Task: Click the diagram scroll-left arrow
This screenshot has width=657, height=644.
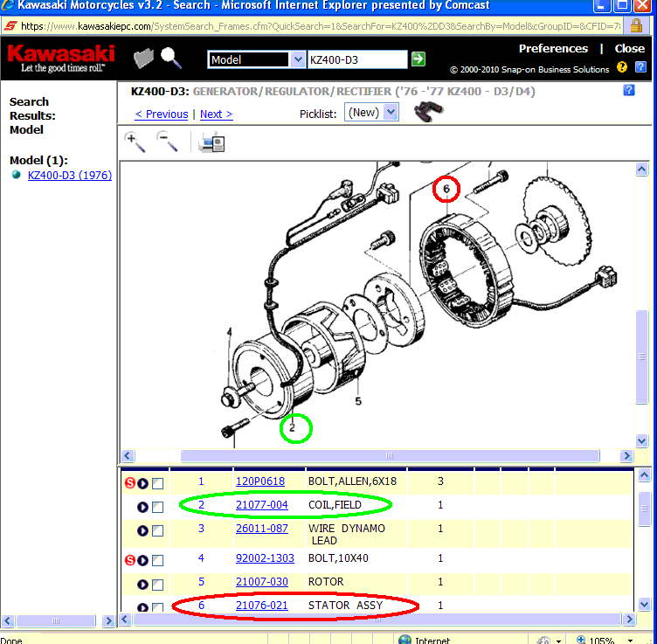Action: (x=128, y=455)
